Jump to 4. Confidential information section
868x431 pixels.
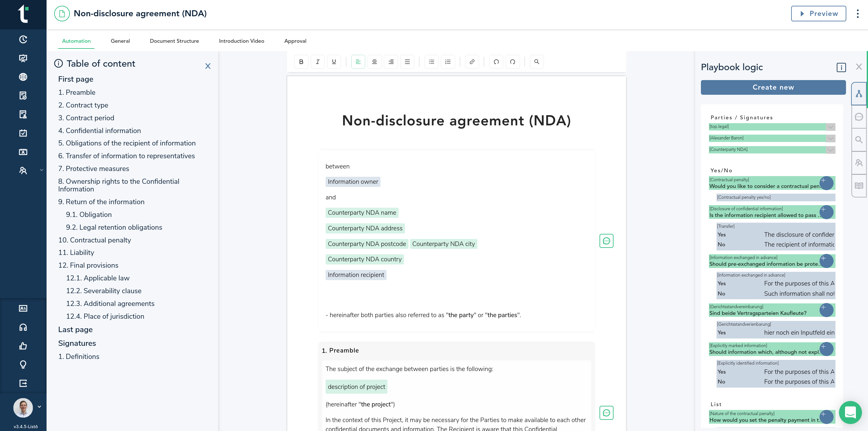click(x=99, y=130)
